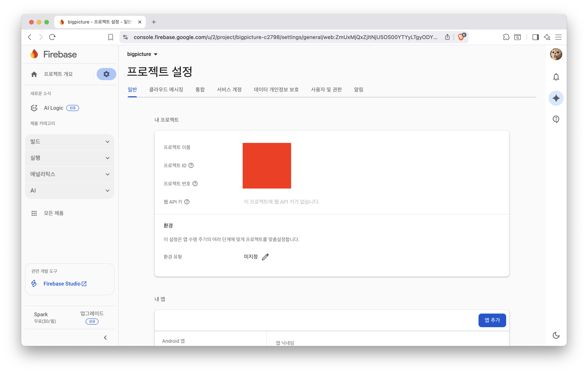This screenshot has width=588, height=374.
Task: Collapse the sidebar navigation chevron
Action: [105, 338]
